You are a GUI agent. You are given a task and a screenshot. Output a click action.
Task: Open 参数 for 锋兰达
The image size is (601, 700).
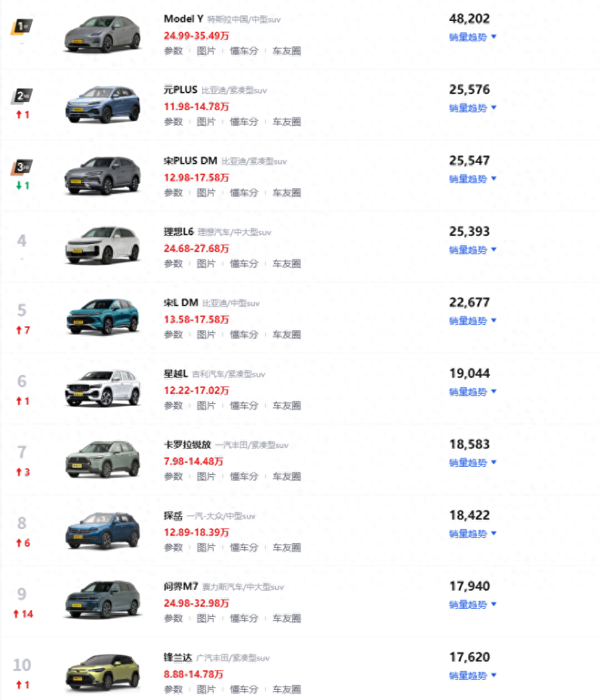pos(173,689)
